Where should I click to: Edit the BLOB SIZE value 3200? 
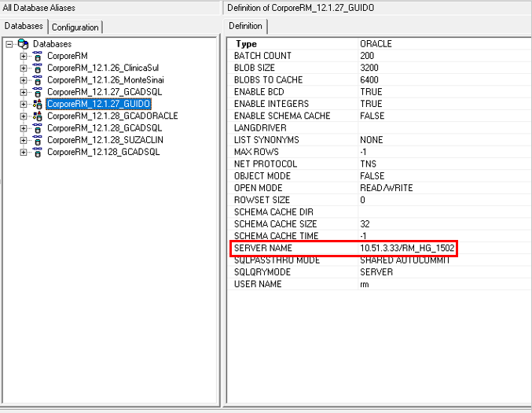click(x=369, y=68)
